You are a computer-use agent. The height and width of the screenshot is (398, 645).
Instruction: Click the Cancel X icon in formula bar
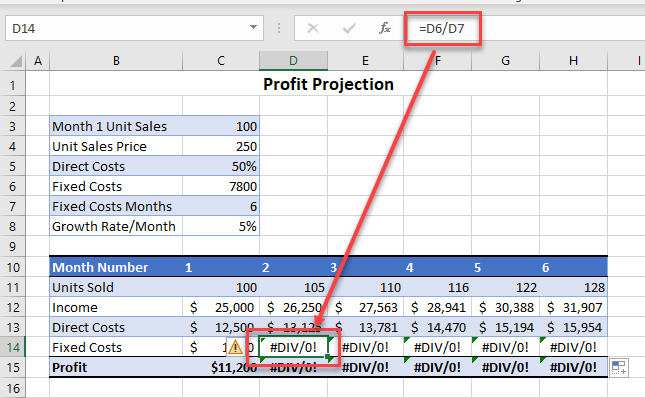[313, 28]
